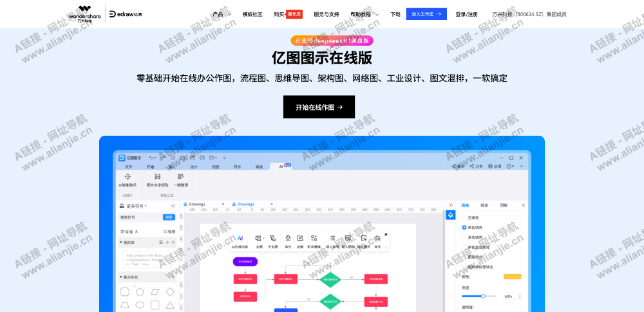Open the 文件 ribbon tab
The image size is (644, 312).
click(x=129, y=167)
